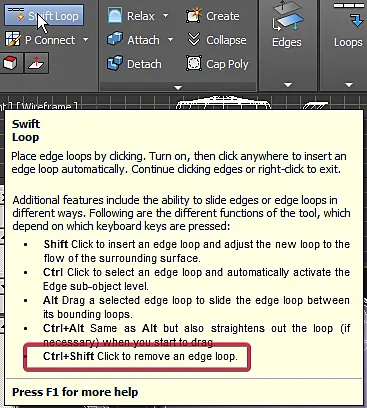Click the red-topped cube icon
The width and height of the screenshot is (367, 408).
click(11, 63)
